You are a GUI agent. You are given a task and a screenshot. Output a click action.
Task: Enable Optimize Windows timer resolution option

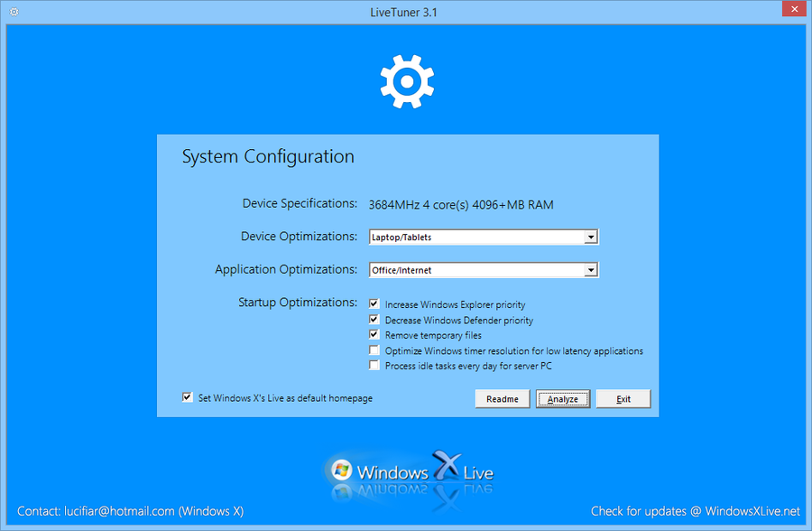(x=374, y=350)
